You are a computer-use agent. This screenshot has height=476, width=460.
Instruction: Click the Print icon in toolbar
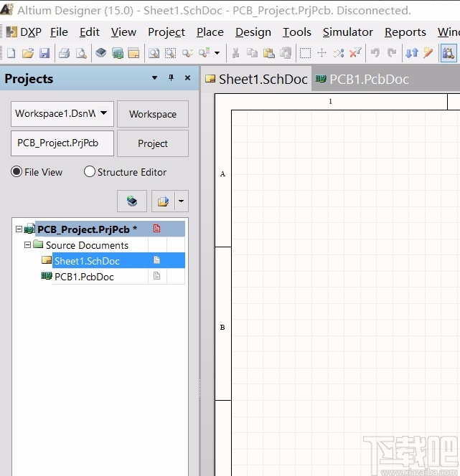tap(64, 53)
